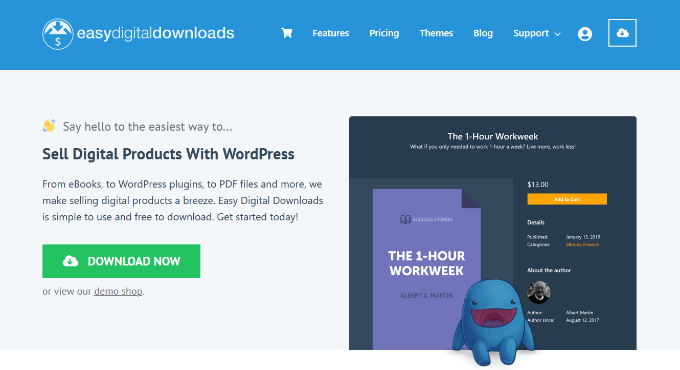The height and width of the screenshot is (370, 680).
Task: Click the user account profile icon
Action: [x=585, y=33]
